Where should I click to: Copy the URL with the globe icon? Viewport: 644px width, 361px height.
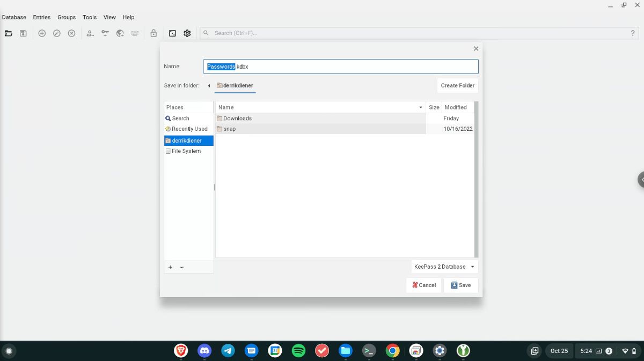pyautogui.click(x=120, y=33)
